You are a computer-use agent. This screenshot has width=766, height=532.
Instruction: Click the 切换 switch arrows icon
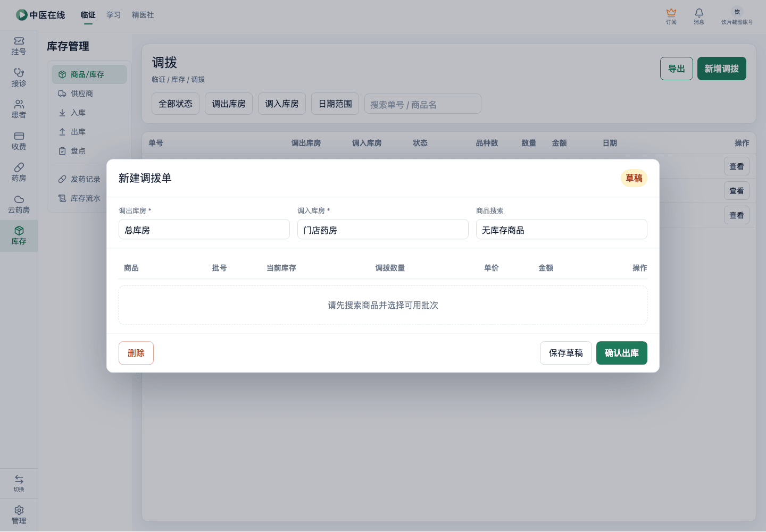click(19, 479)
